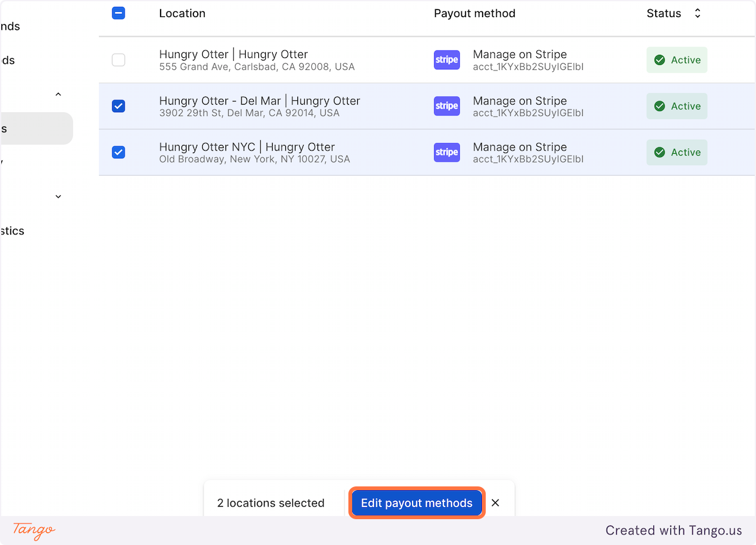The width and height of the screenshot is (756, 545).
Task: Click the Stripe icon on the Carlsbad row
Action: (x=447, y=60)
